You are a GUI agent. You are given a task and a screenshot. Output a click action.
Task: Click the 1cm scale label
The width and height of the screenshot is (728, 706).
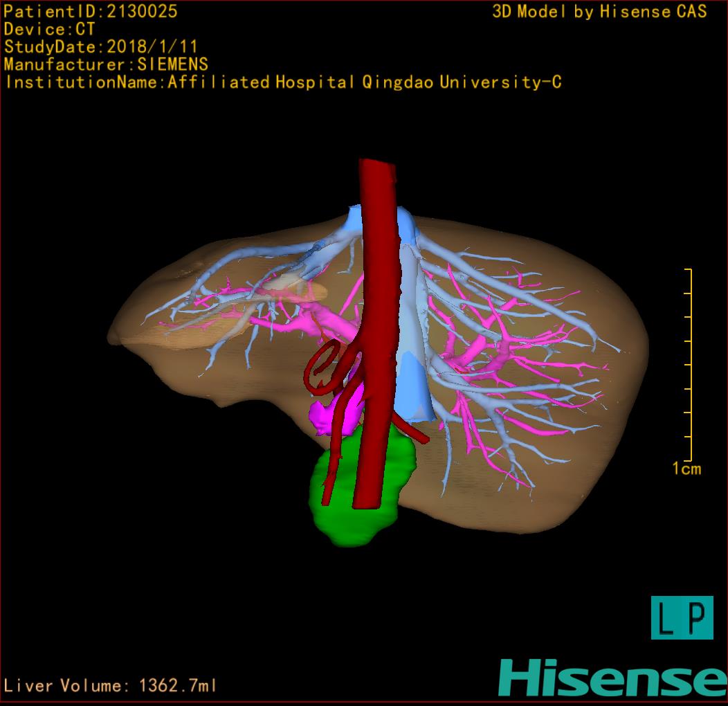click(686, 469)
